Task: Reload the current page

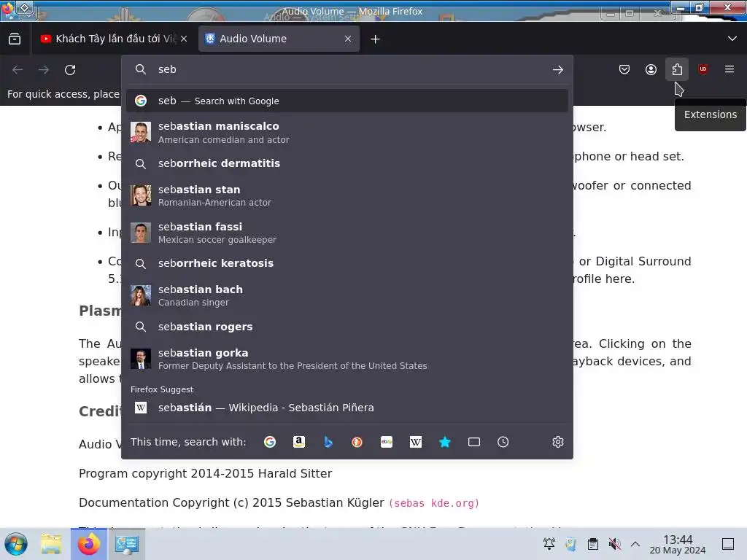Action: tap(70, 70)
